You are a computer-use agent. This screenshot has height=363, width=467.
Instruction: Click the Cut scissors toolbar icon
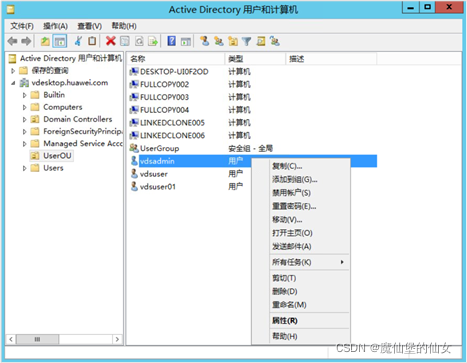78,41
